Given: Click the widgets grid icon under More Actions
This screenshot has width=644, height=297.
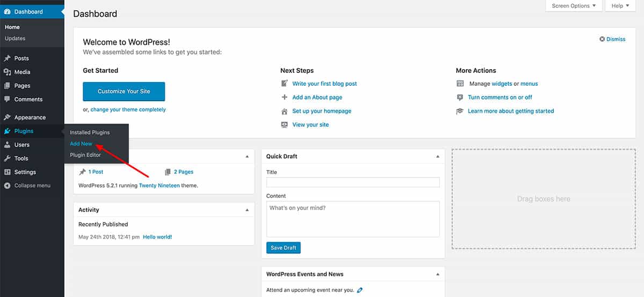Looking at the screenshot, I should pos(460,84).
